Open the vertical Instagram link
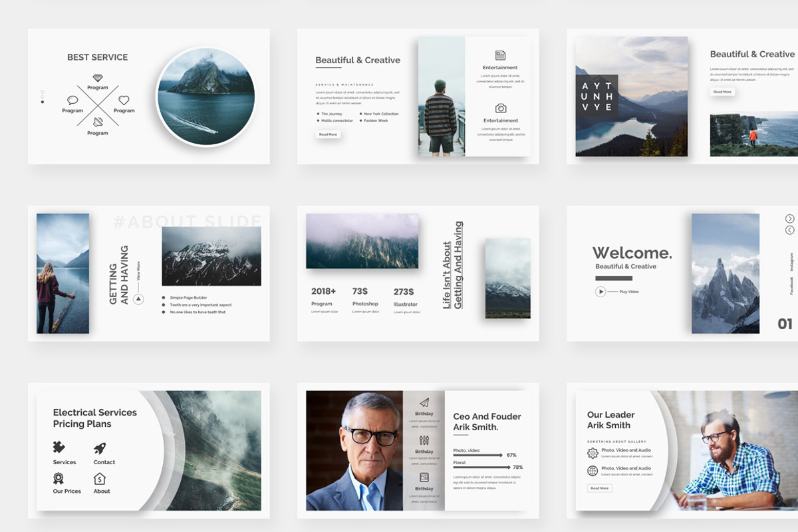 [791, 261]
